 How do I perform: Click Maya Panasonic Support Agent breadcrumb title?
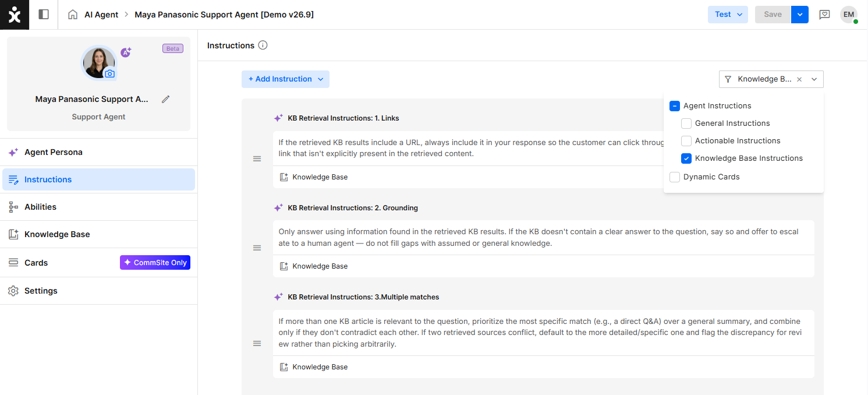click(x=224, y=15)
